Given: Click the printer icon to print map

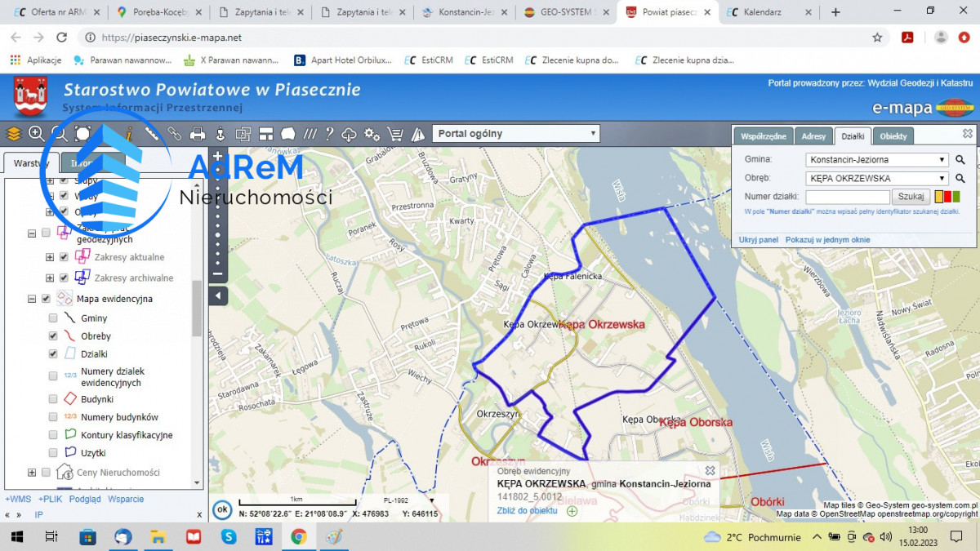Looking at the screenshot, I should tap(198, 134).
